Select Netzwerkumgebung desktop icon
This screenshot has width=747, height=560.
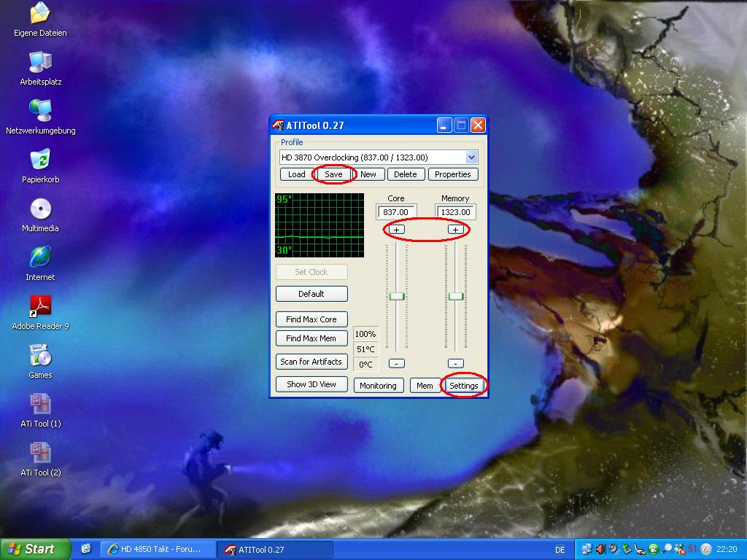pos(41,117)
